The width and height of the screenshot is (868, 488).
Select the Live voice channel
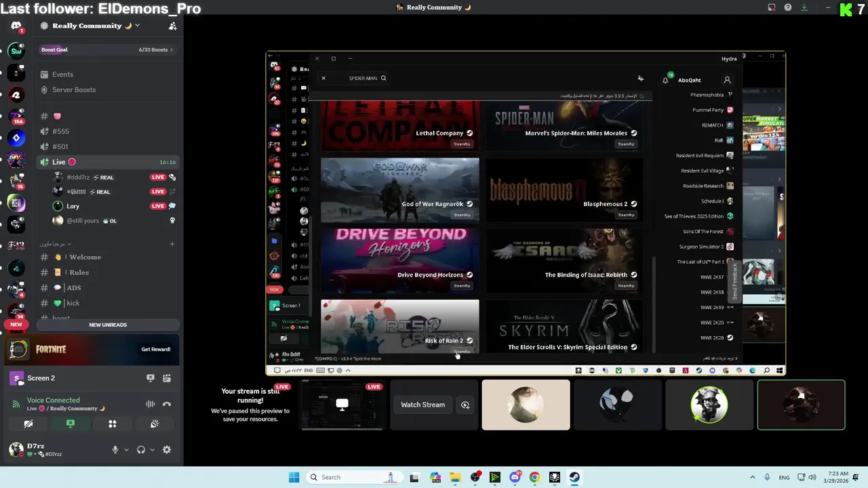coord(108,162)
